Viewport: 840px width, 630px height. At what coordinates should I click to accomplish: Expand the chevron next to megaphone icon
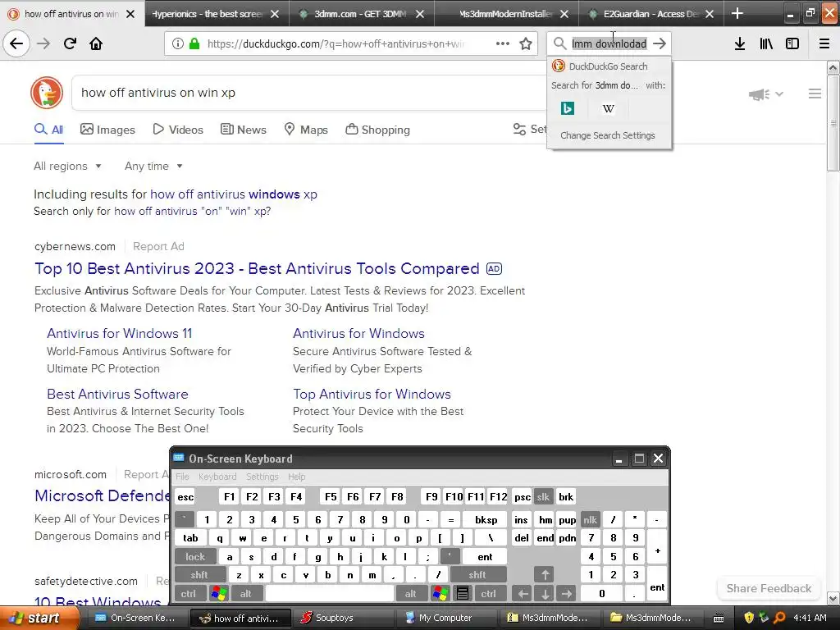pyautogui.click(x=779, y=94)
